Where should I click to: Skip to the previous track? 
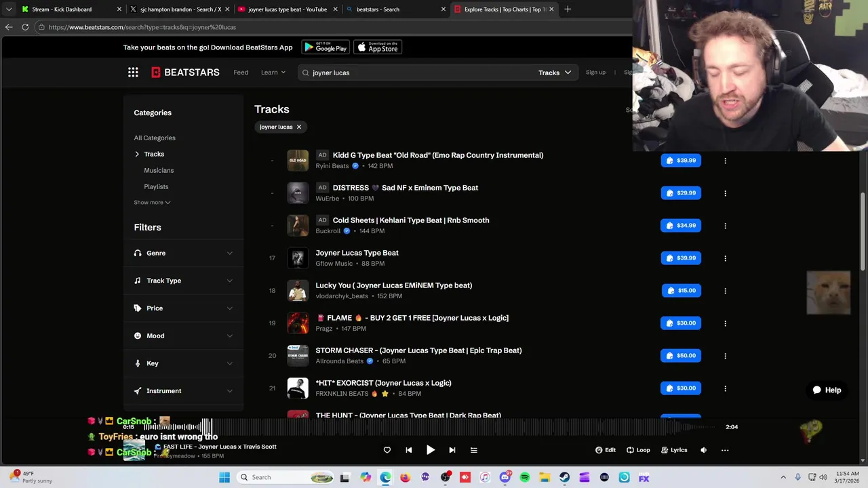pyautogui.click(x=408, y=450)
